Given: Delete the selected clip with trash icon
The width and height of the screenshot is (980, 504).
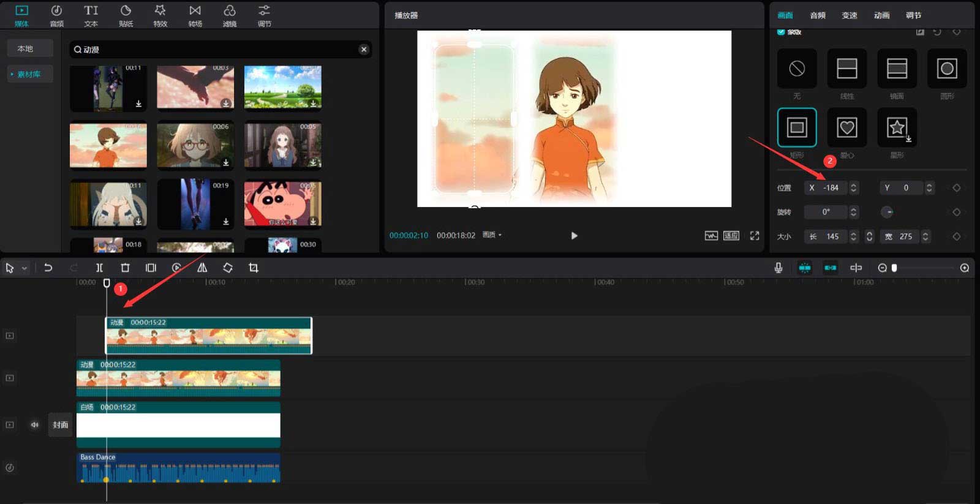Looking at the screenshot, I should pyautogui.click(x=125, y=268).
